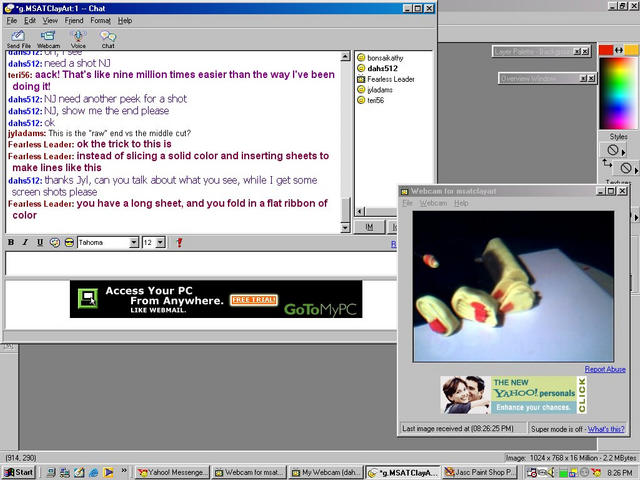Screen dimensions: 640x480
Task: Click the Send File toolbar icon
Action: pyautogui.click(x=18, y=39)
